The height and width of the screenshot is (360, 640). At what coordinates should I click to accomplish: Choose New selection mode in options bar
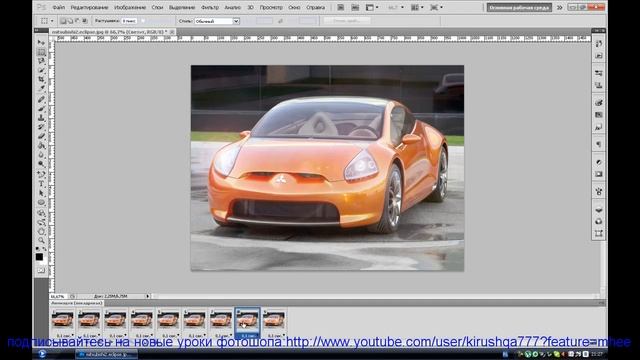(63, 21)
